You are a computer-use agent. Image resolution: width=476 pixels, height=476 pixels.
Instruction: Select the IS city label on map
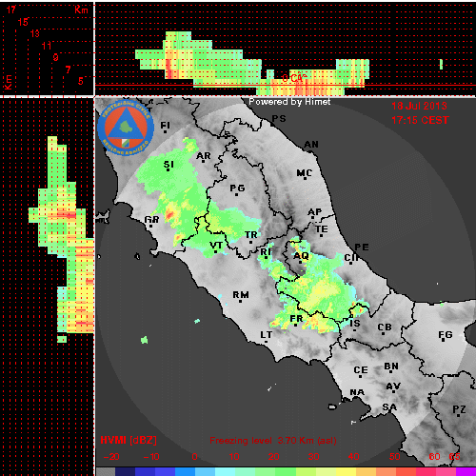tap(355, 323)
